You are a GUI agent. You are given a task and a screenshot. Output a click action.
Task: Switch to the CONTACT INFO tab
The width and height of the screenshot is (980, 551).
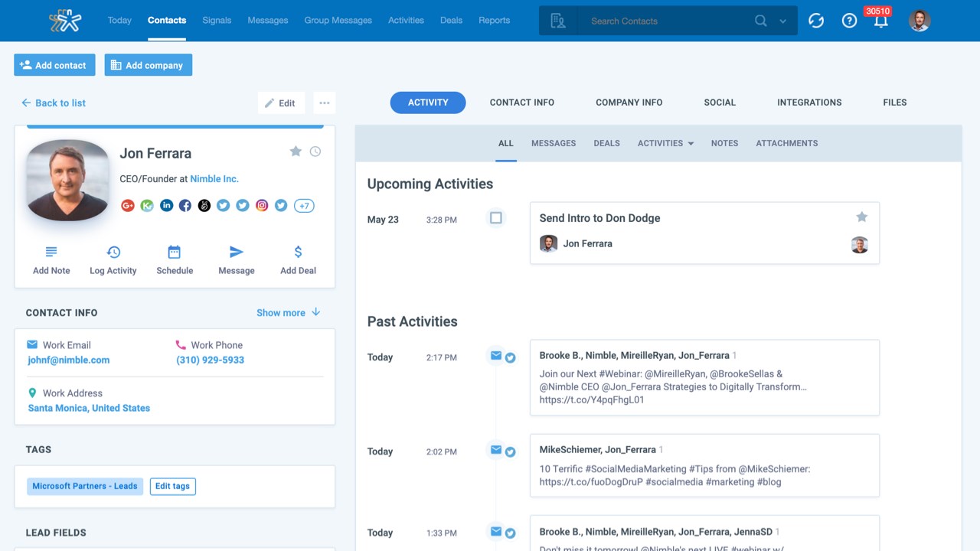pyautogui.click(x=522, y=103)
